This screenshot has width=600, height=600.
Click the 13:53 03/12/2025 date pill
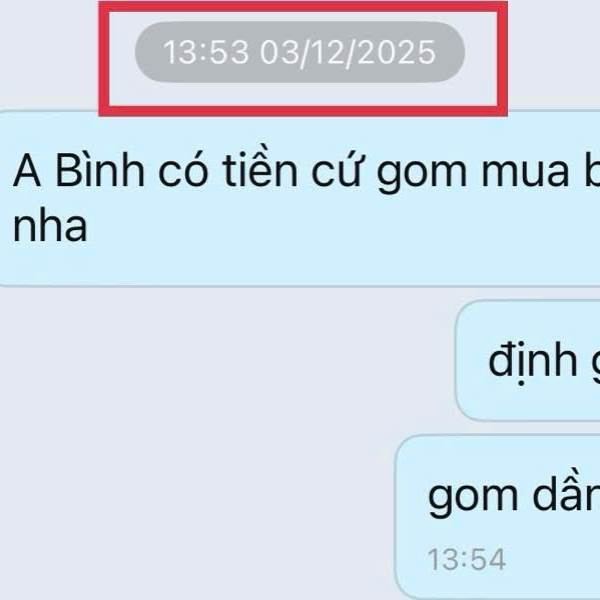coord(300,52)
